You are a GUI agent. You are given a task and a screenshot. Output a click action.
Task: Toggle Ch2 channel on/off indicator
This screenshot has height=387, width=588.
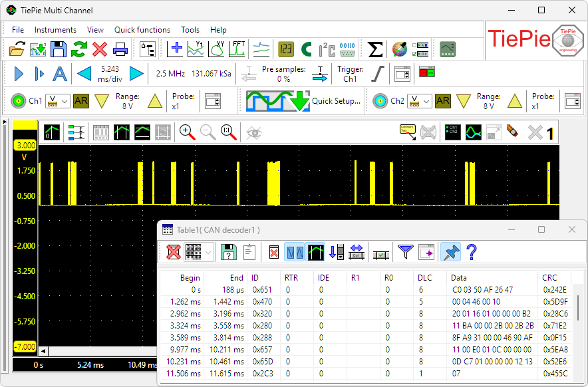click(x=380, y=101)
